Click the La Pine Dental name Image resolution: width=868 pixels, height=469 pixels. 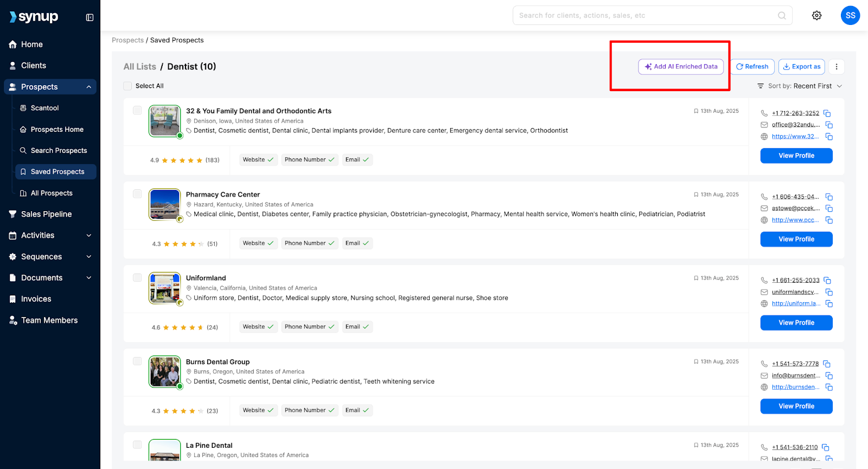pos(209,446)
